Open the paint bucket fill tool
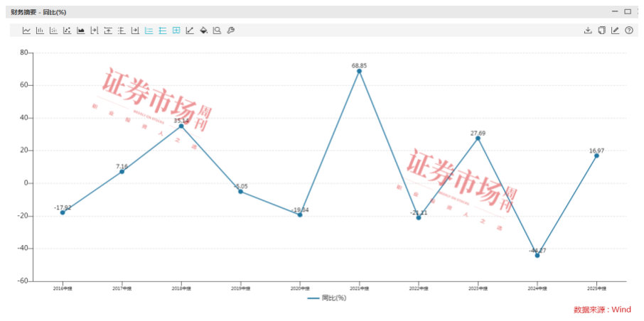Viewport: 644px width, 321px height. coord(204,31)
